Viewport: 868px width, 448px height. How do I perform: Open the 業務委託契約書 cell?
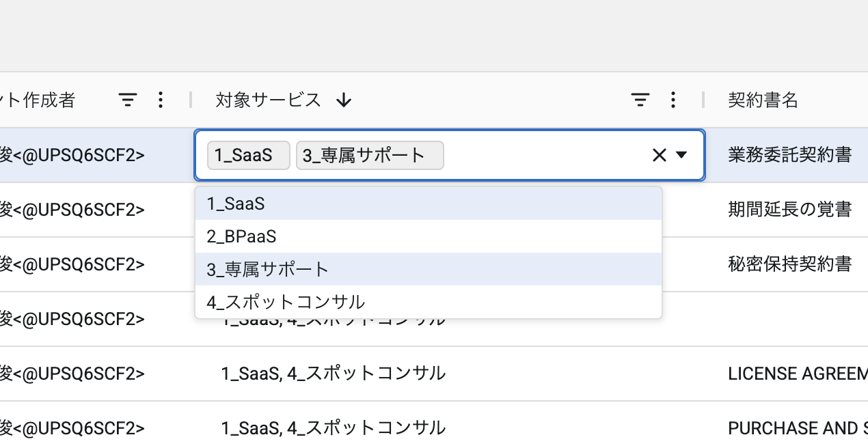[789, 155]
